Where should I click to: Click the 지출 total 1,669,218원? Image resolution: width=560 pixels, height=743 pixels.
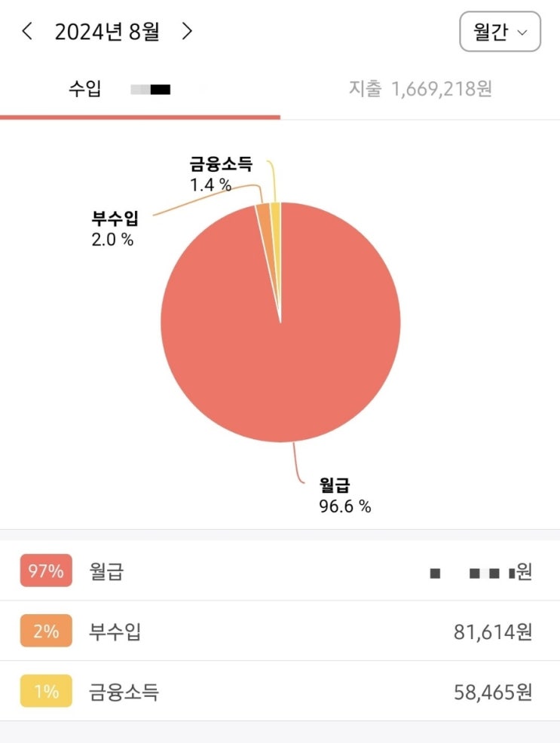pos(442,89)
